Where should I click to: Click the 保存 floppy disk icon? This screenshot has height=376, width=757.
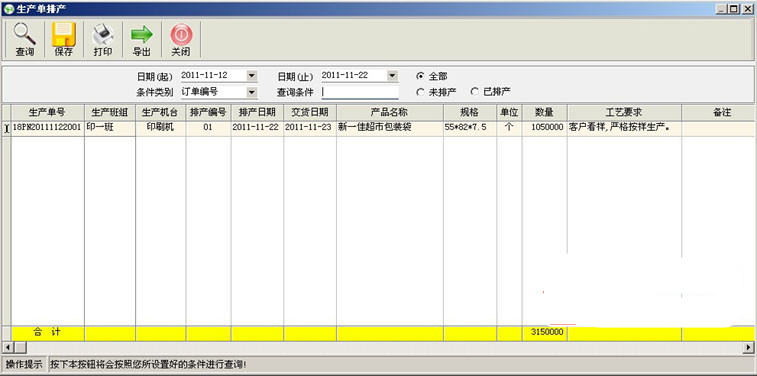click(x=63, y=34)
